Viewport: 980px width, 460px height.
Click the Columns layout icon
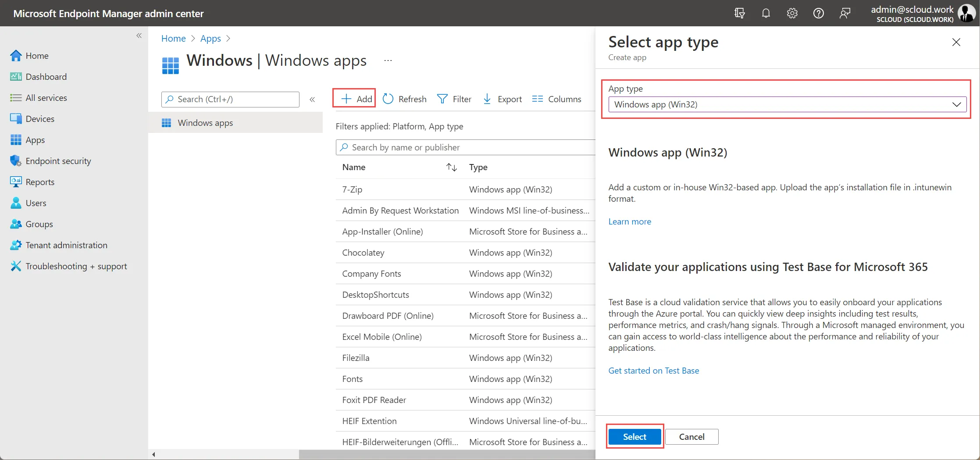coord(537,99)
